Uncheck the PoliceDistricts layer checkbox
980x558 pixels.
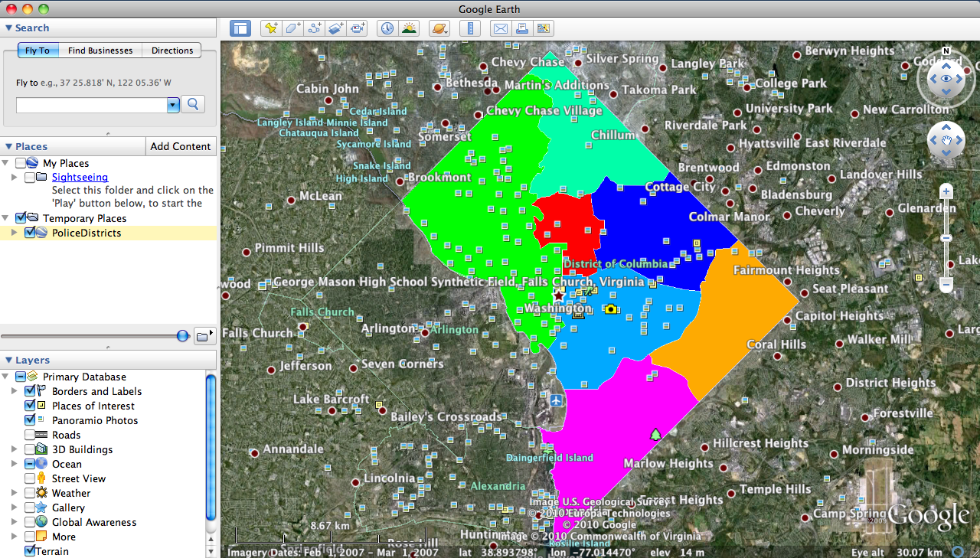coord(30,233)
